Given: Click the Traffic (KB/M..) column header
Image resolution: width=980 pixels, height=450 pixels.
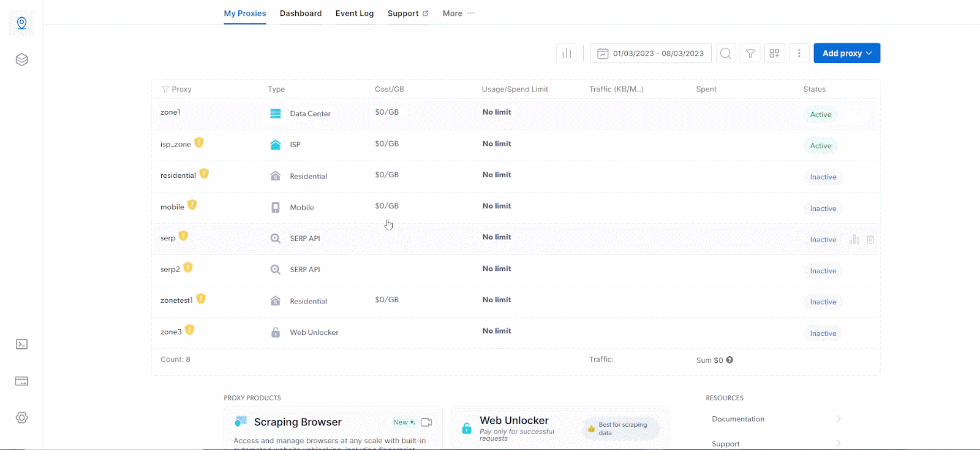Looking at the screenshot, I should pos(616,90).
